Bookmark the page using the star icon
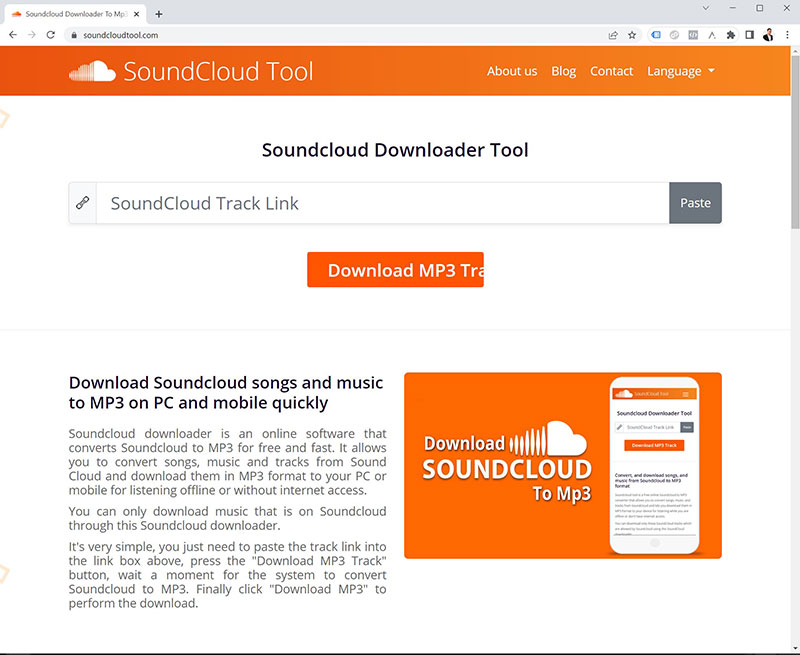This screenshot has height=655, width=800. pyautogui.click(x=634, y=34)
